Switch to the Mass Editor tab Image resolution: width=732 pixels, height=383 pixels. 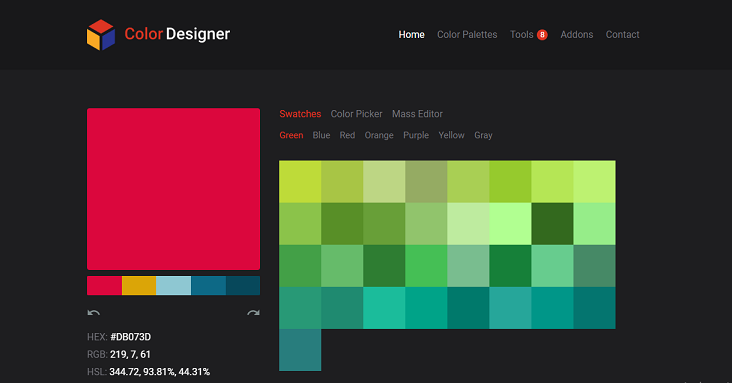tap(417, 114)
